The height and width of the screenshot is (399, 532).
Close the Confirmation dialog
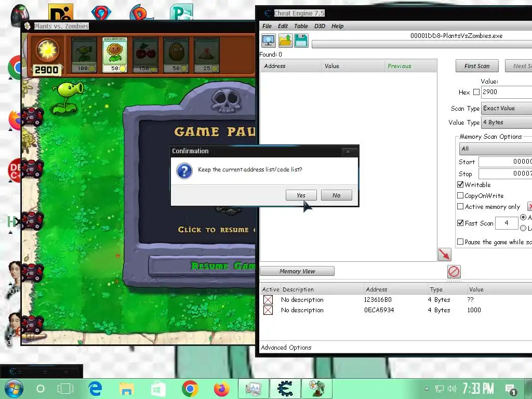tap(348, 152)
